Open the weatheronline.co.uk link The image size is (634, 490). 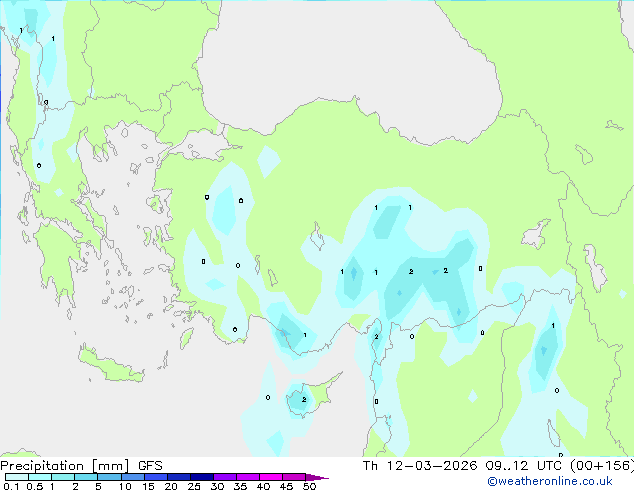549,481
